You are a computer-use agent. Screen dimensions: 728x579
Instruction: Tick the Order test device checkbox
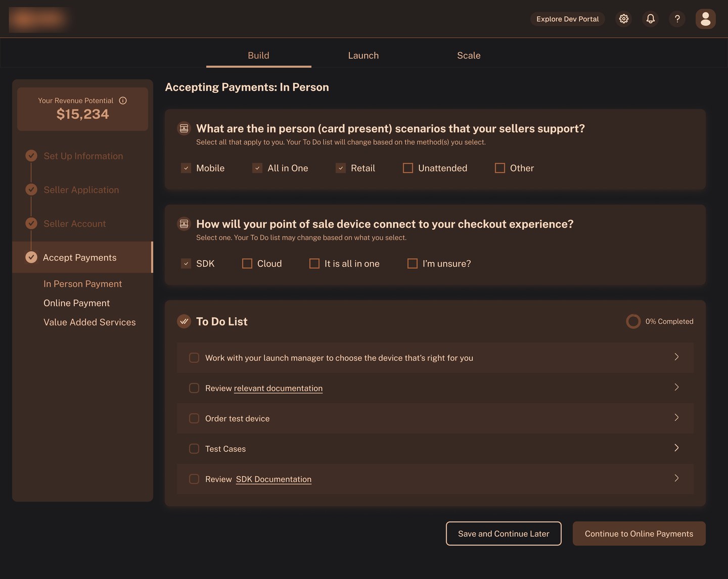(194, 418)
